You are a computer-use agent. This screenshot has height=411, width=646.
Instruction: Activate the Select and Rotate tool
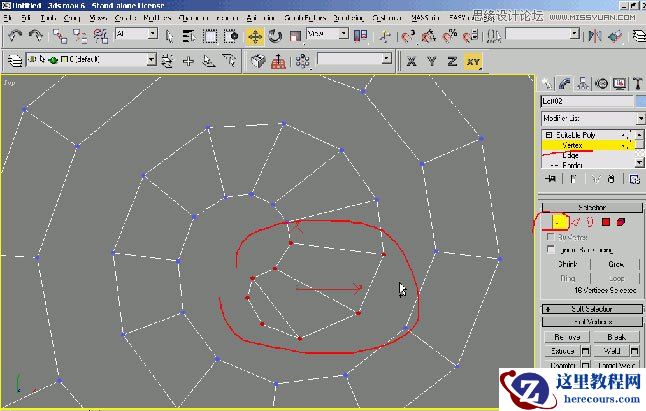[275, 37]
